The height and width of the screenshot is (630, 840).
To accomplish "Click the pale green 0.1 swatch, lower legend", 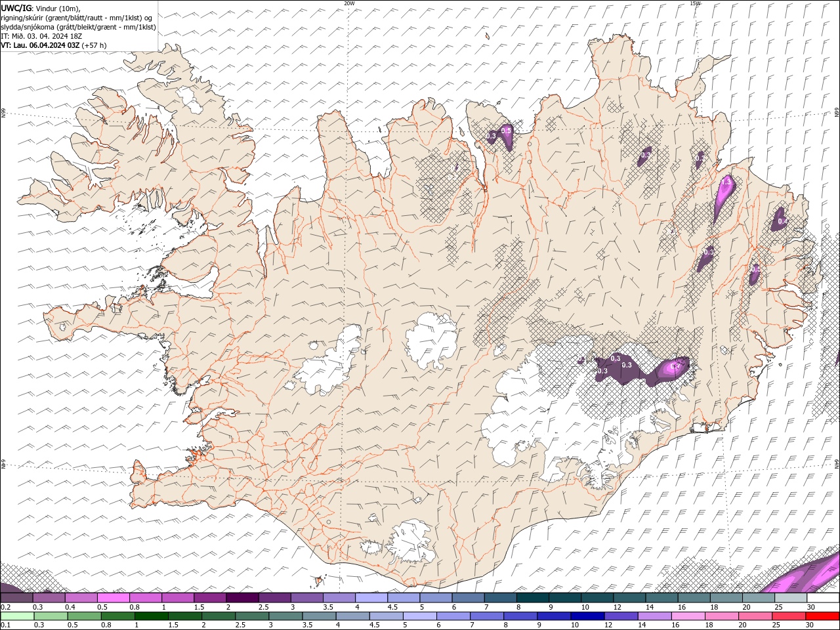I will pos(18,616).
